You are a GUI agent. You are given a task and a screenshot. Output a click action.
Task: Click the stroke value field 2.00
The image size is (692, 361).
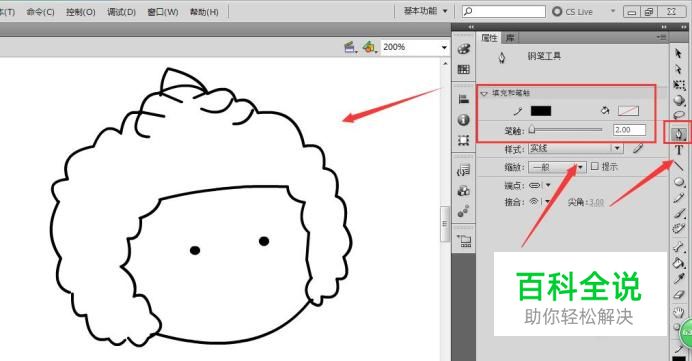[x=629, y=130]
